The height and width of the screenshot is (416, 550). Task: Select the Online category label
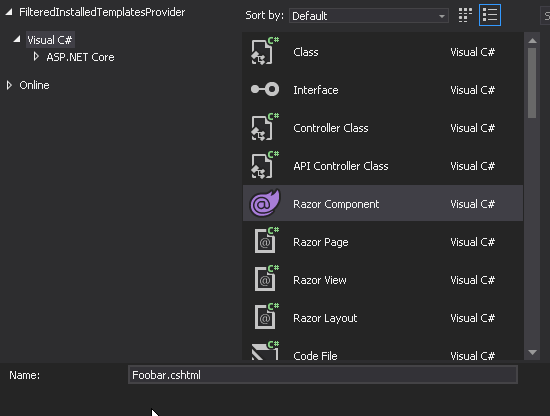[34, 85]
